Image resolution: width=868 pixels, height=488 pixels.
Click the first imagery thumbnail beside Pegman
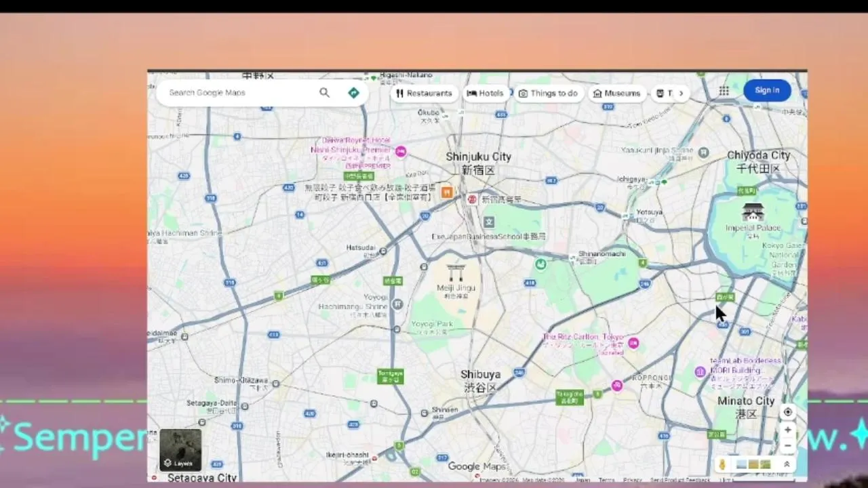coord(741,464)
